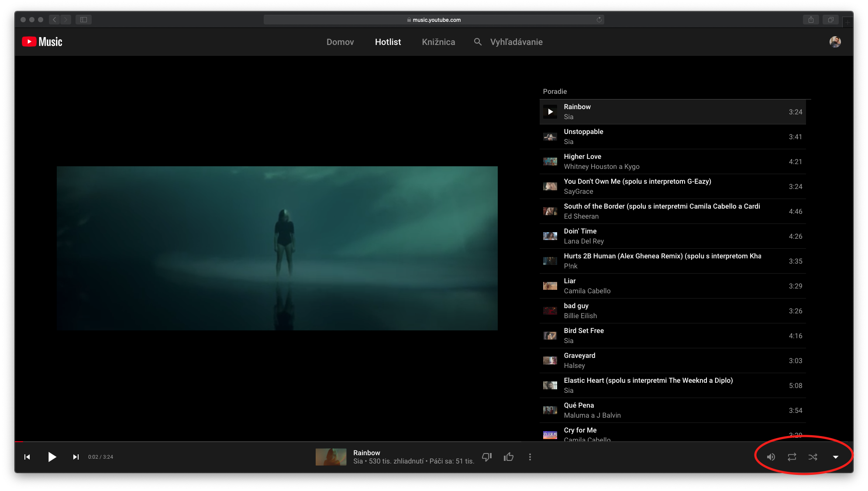Select Doin' Time by Lana Del Rey
Viewport: 868px width, 491px height.
(x=672, y=236)
